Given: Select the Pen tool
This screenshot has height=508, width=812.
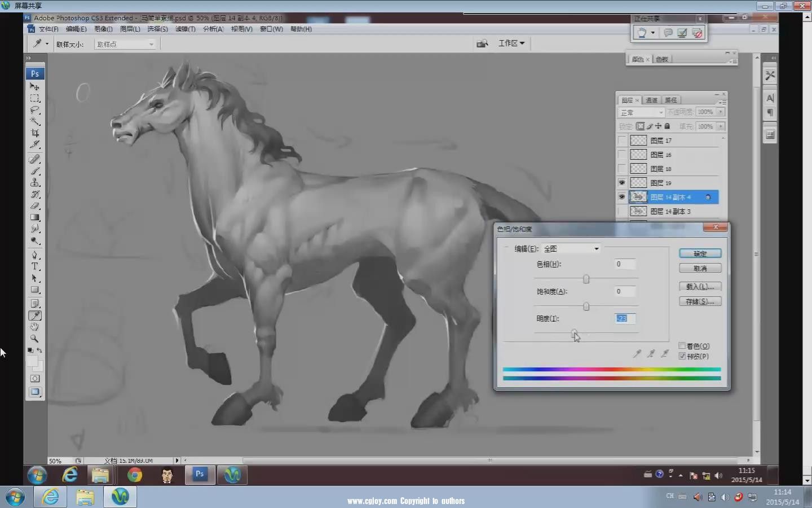Looking at the screenshot, I should coord(34,255).
